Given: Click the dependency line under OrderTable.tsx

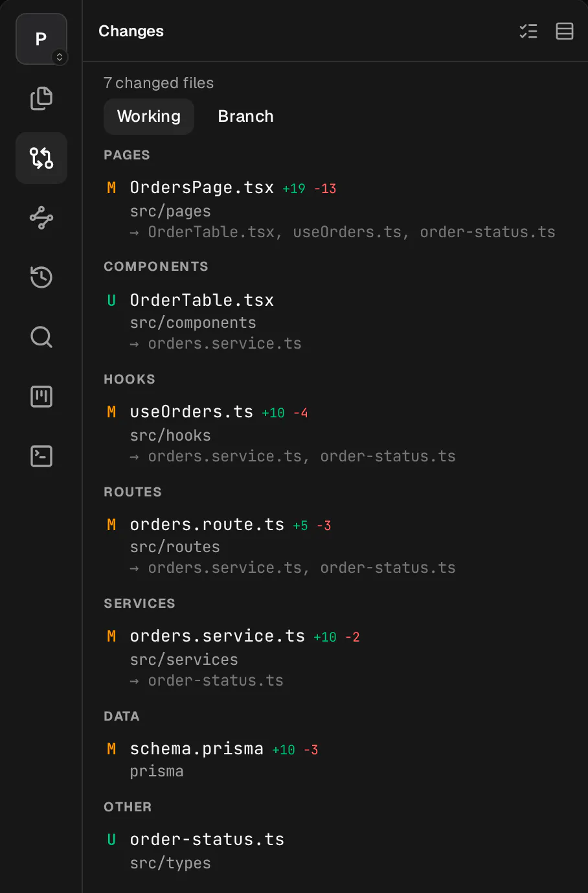Looking at the screenshot, I should pyautogui.click(x=216, y=343).
